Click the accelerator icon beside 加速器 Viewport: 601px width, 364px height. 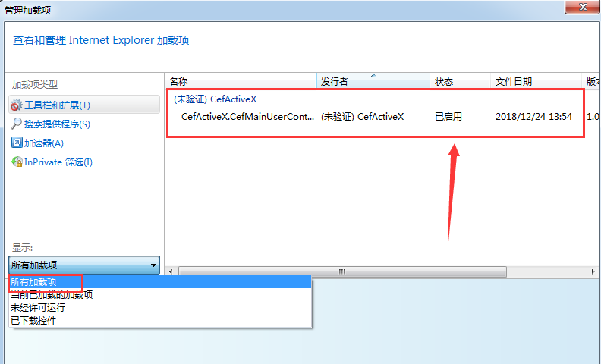point(17,143)
